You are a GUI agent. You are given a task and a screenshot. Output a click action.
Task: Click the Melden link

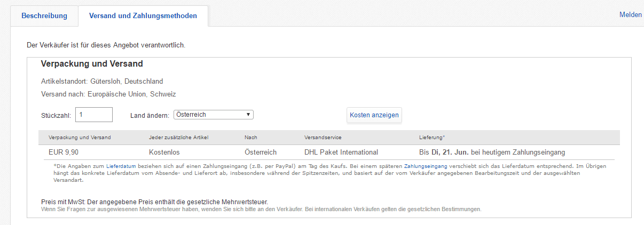pos(630,15)
